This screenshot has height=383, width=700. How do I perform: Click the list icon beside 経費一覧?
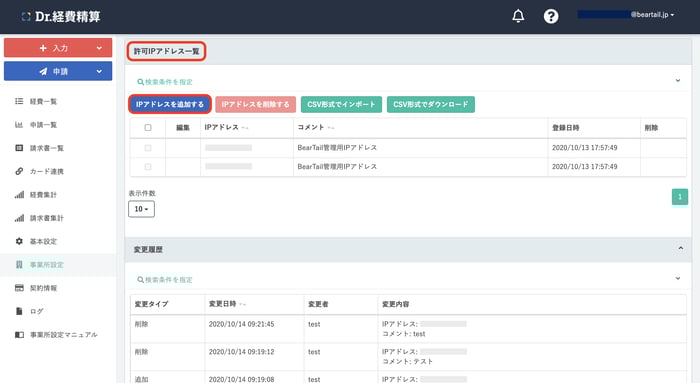pos(19,101)
